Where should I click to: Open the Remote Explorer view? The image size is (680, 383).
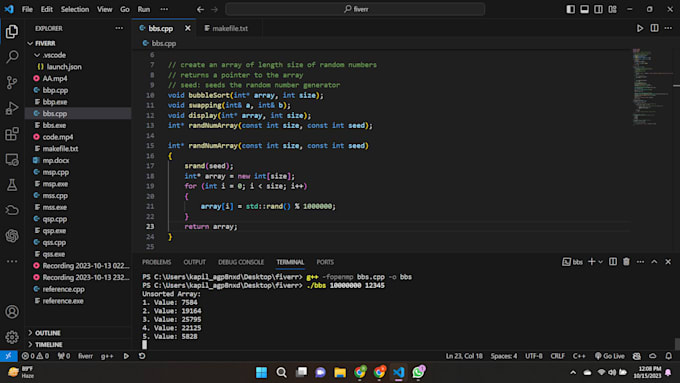(12, 160)
